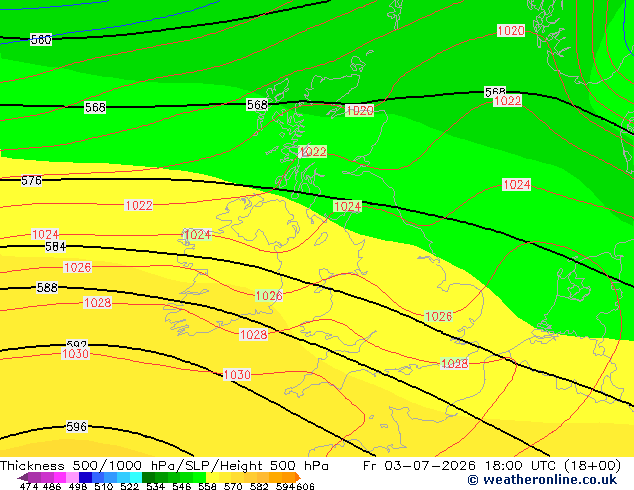Click the legend value '522'
The height and width of the screenshot is (490, 634).
[129, 486]
